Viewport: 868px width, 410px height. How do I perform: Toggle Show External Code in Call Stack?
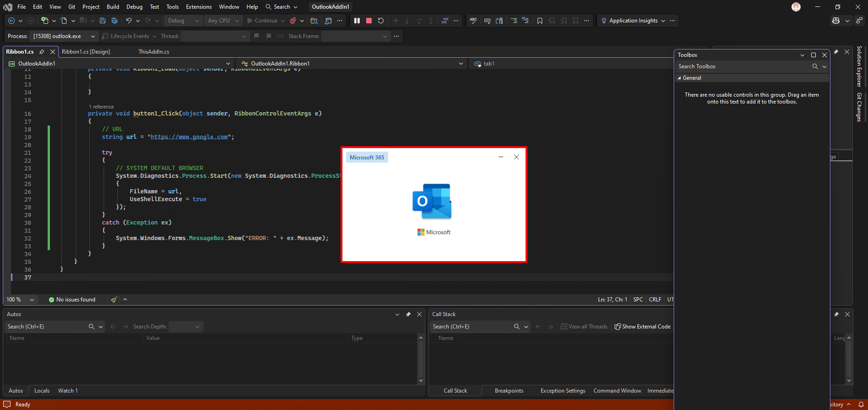click(642, 327)
